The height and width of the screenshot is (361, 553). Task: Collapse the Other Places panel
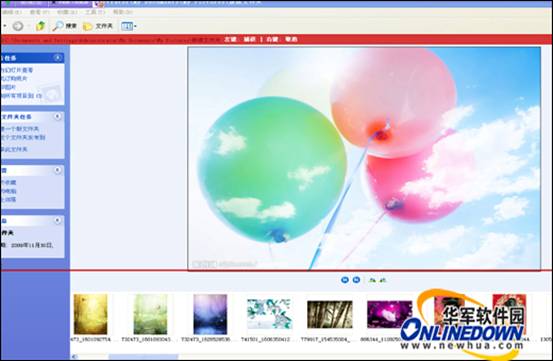pyautogui.click(x=57, y=170)
